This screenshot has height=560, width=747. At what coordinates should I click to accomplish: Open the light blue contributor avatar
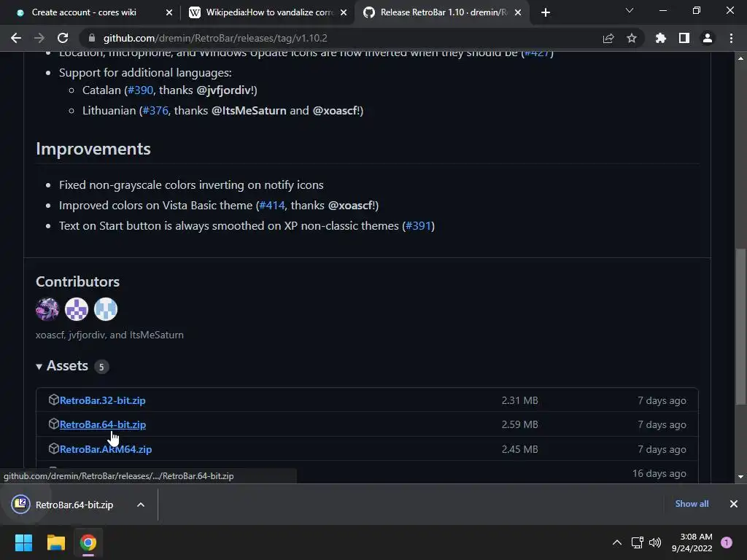106,309
